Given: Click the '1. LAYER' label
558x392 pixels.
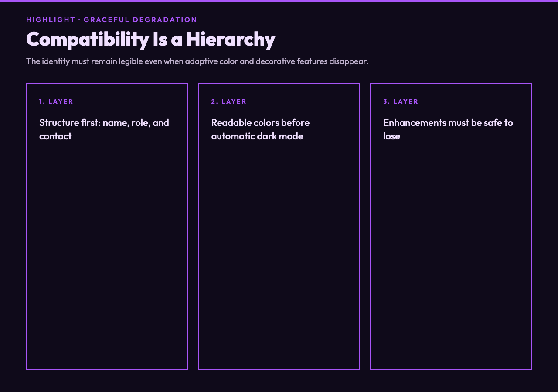Looking at the screenshot, I should point(56,101).
